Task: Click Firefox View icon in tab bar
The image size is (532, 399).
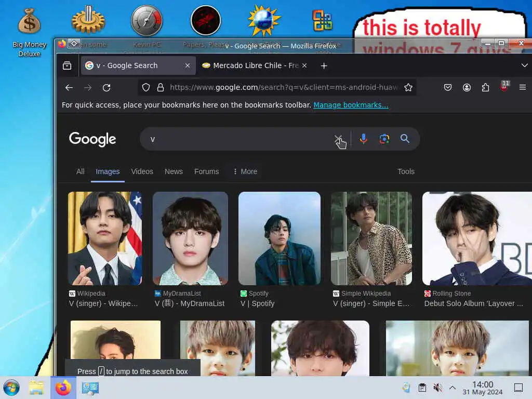Action: [67, 65]
